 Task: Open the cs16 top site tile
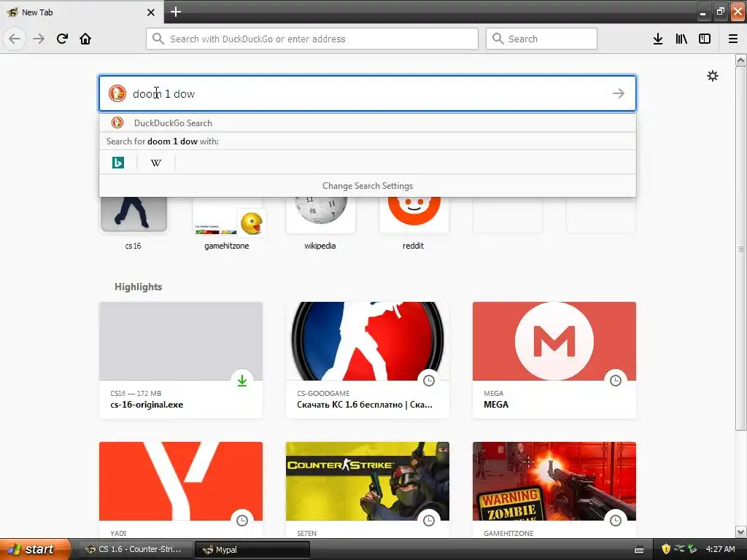click(133, 223)
